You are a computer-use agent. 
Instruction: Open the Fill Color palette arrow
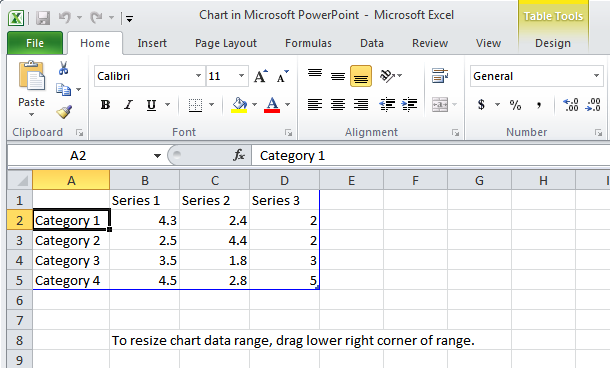254,105
